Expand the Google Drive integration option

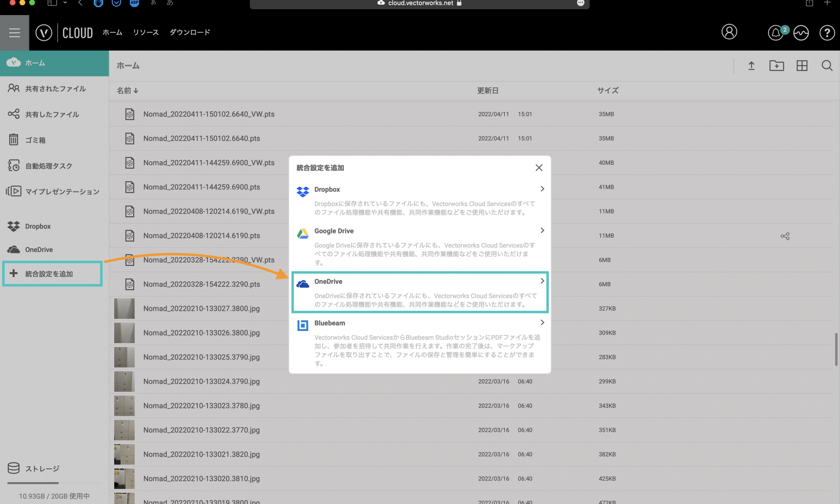pos(420,231)
